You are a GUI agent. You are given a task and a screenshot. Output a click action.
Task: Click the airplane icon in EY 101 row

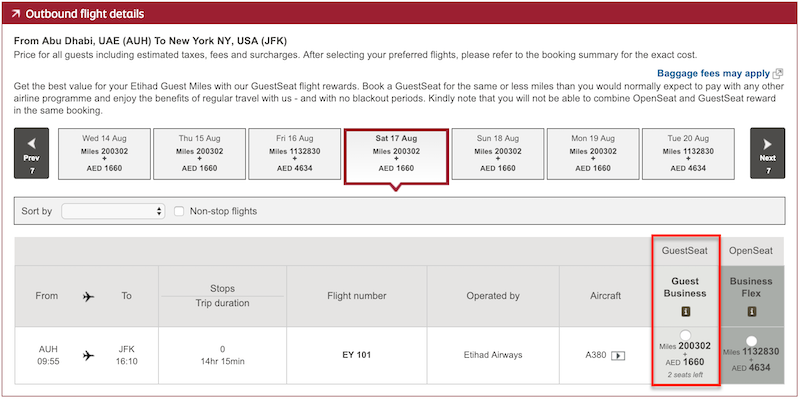click(88, 356)
